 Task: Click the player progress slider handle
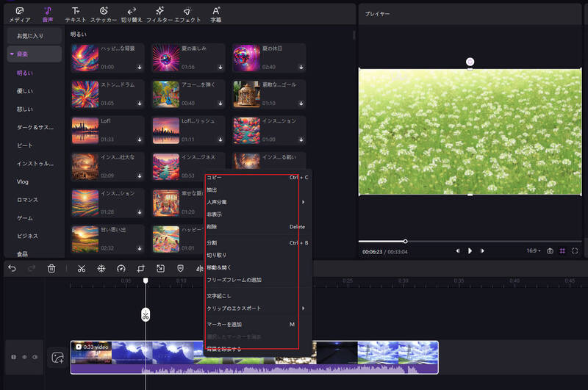coord(406,241)
